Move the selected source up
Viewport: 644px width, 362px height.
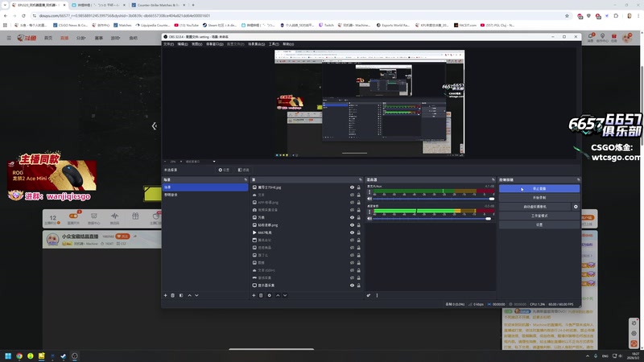tap(278, 295)
